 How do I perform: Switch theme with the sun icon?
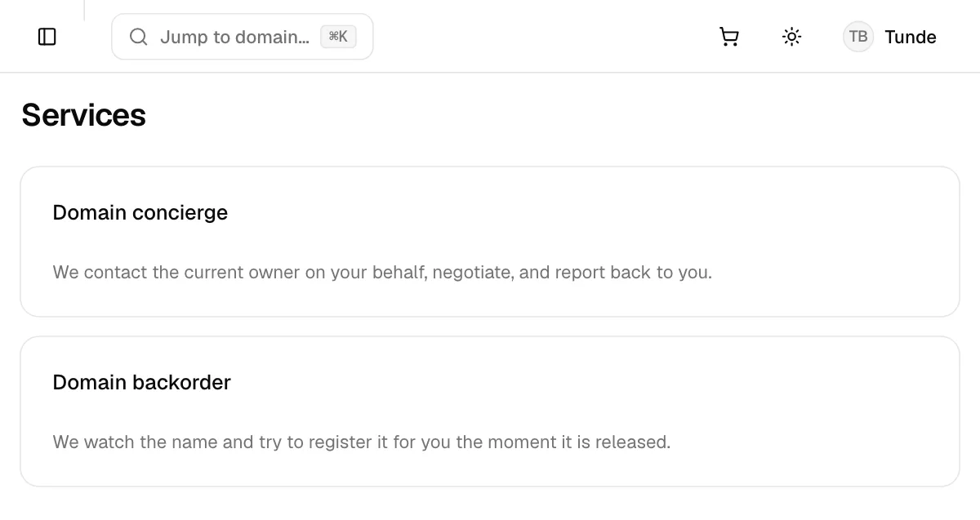(x=791, y=37)
